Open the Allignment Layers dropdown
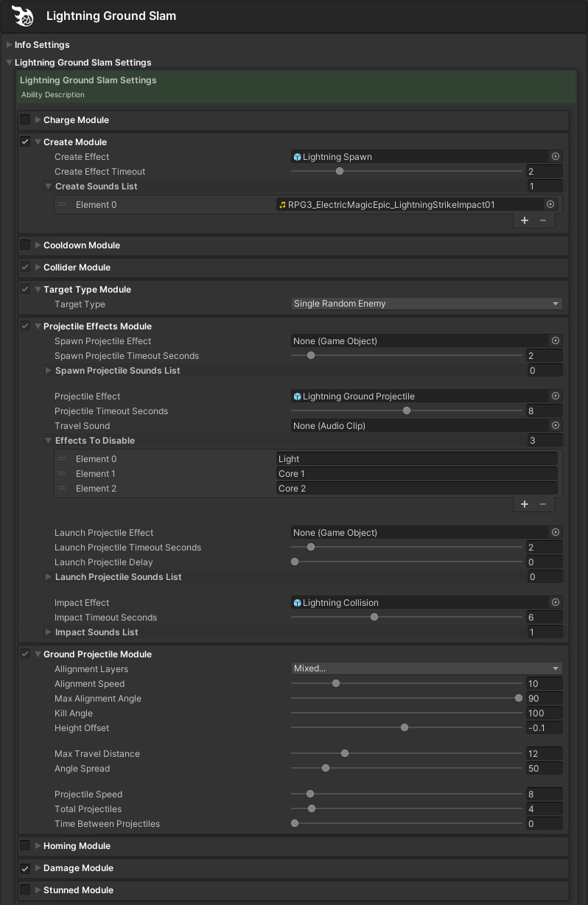The height and width of the screenshot is (905, 588). (x=427, y=669)
